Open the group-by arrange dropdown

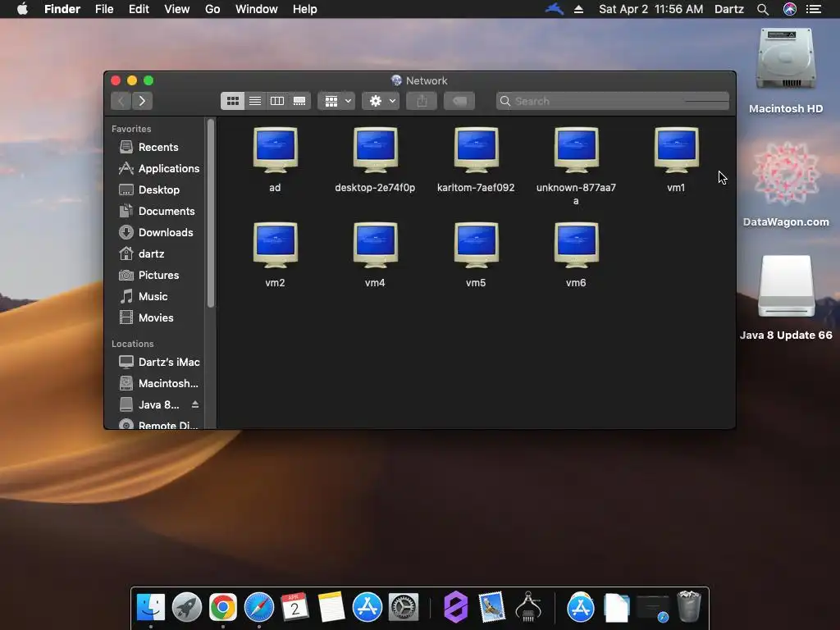[336, 101]
